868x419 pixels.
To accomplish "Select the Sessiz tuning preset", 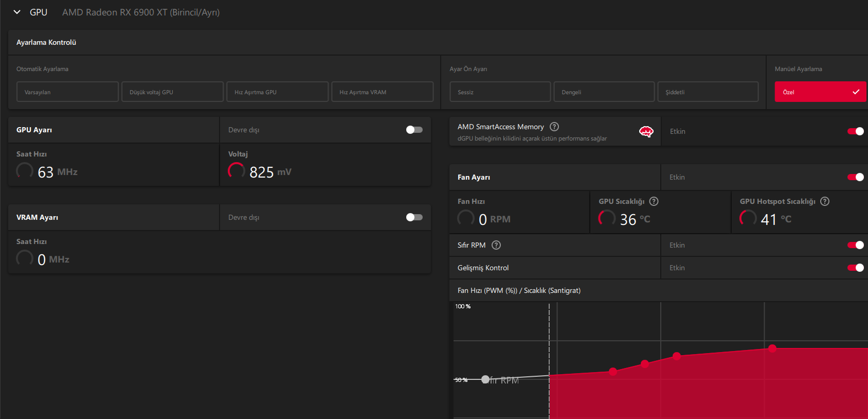I will coord(500,92).
